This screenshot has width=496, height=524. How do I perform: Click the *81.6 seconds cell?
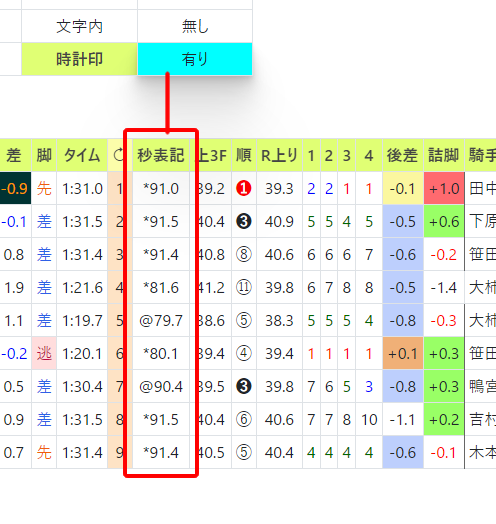tap(161, 288)
